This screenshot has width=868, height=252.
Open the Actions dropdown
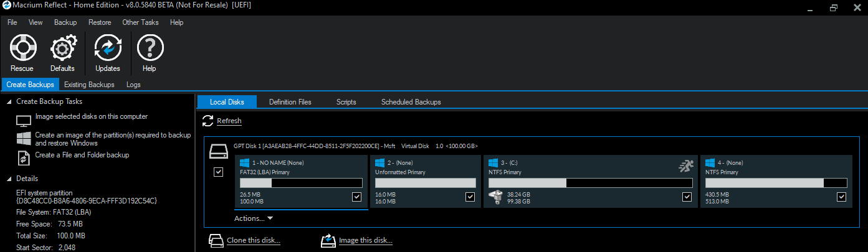click(x=254, y=218)
